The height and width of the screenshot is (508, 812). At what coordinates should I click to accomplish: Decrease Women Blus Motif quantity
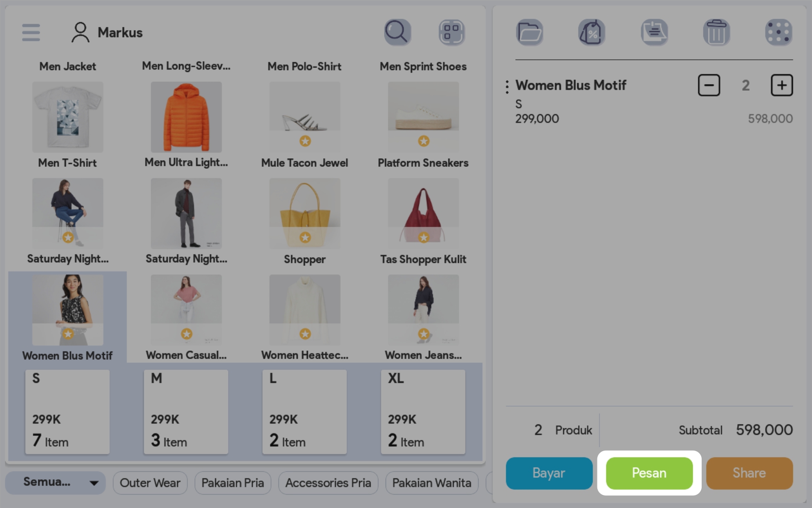tap(709, 85)
